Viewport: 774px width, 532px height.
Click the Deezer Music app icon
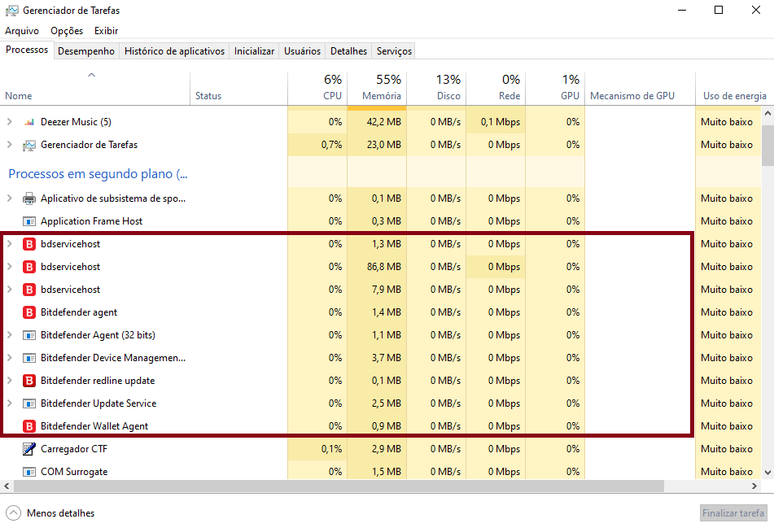pos(29,122)
